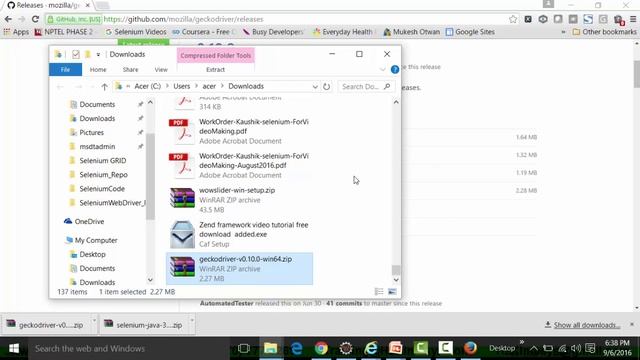
Task: Select Zend framework tutorial exe file
Action: click(x=239, y=234)
